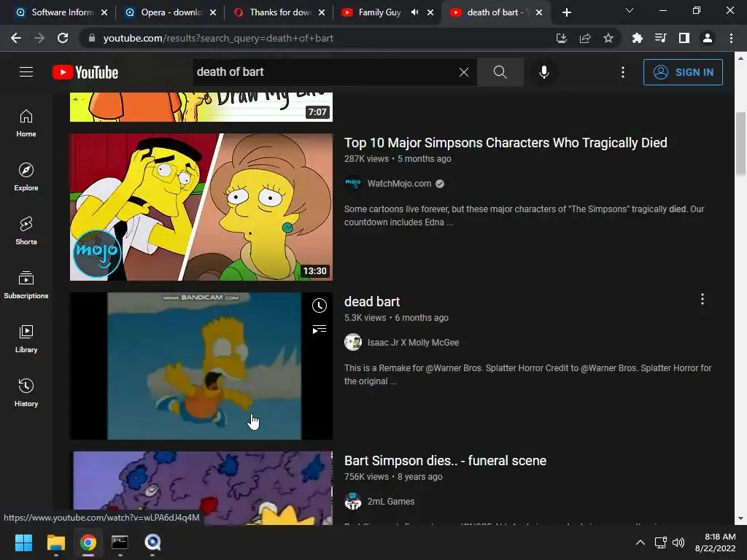Focus the YouTube search input field
747x560 pixels.
(x=324, y=72)
